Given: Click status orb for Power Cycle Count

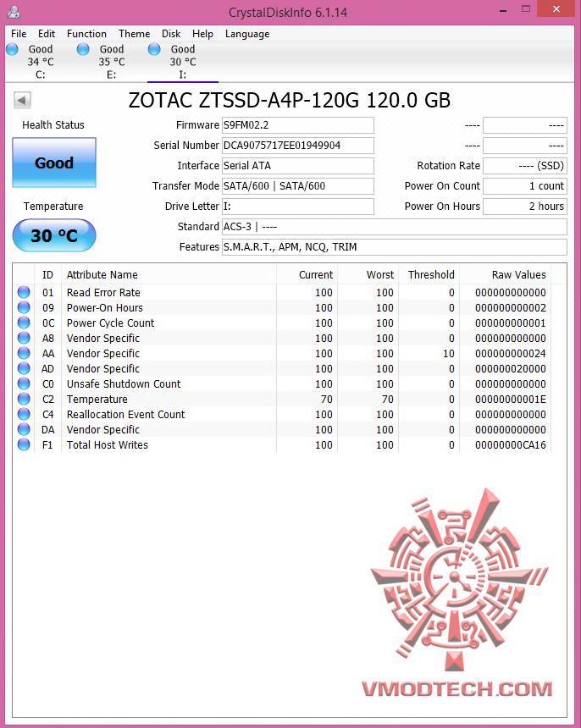Looking at the screenshot, I should tap(24, 323).
